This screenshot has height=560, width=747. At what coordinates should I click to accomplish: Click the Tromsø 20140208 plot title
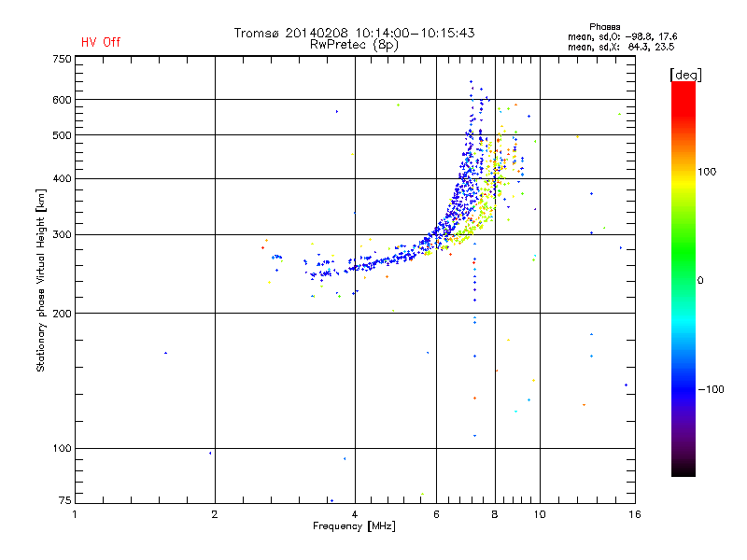click(354, 33)
